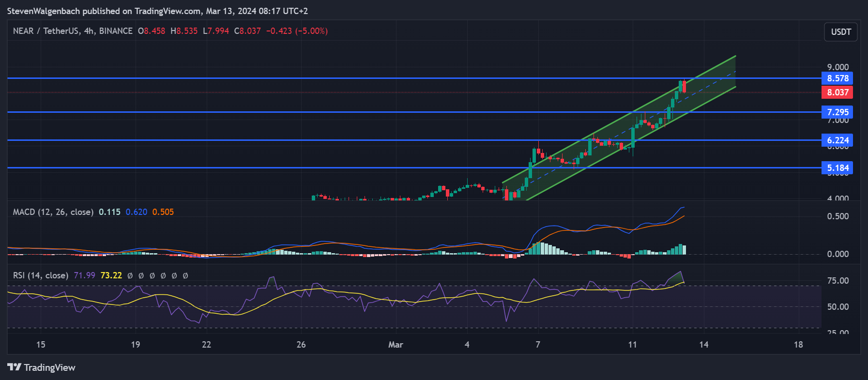Click the 0.000 MACD axis label
The height and width of the screenshot is (380, 868).
click(x=838, y=254)
